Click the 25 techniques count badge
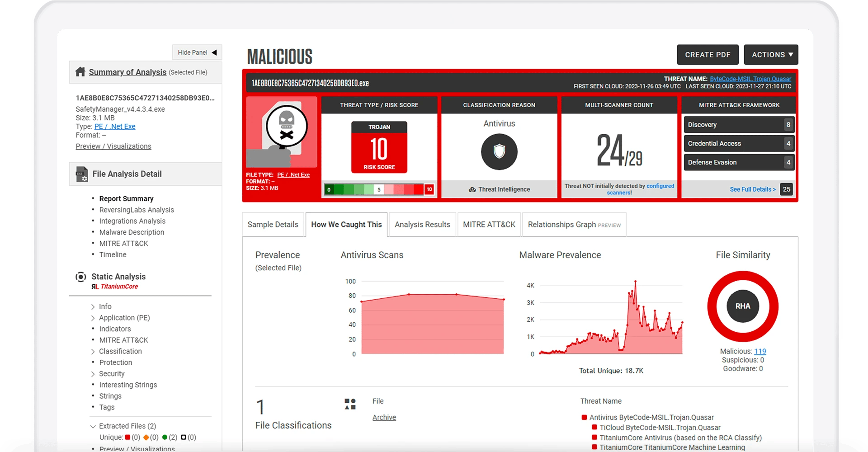 (x=787, y=189)
